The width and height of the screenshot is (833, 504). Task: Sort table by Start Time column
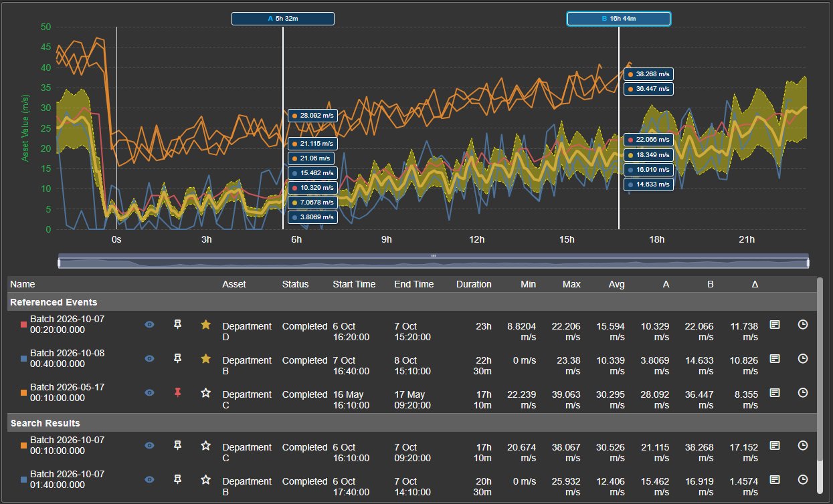tap(354, 284)
